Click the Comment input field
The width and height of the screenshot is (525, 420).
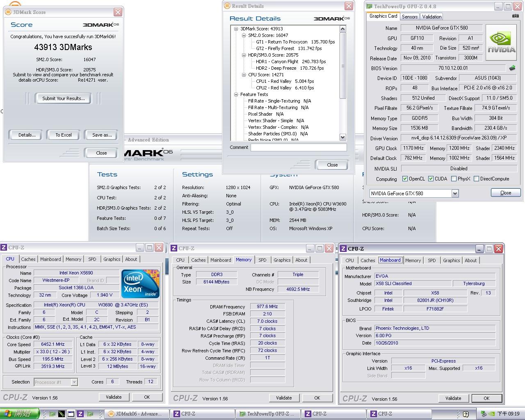[299, 148]
